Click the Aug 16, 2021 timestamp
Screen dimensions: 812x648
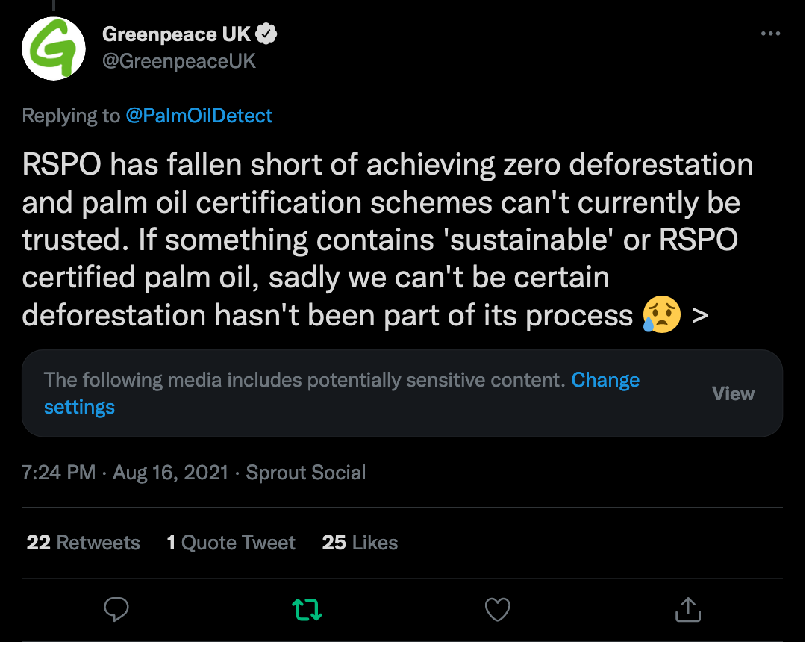(169, 472)
